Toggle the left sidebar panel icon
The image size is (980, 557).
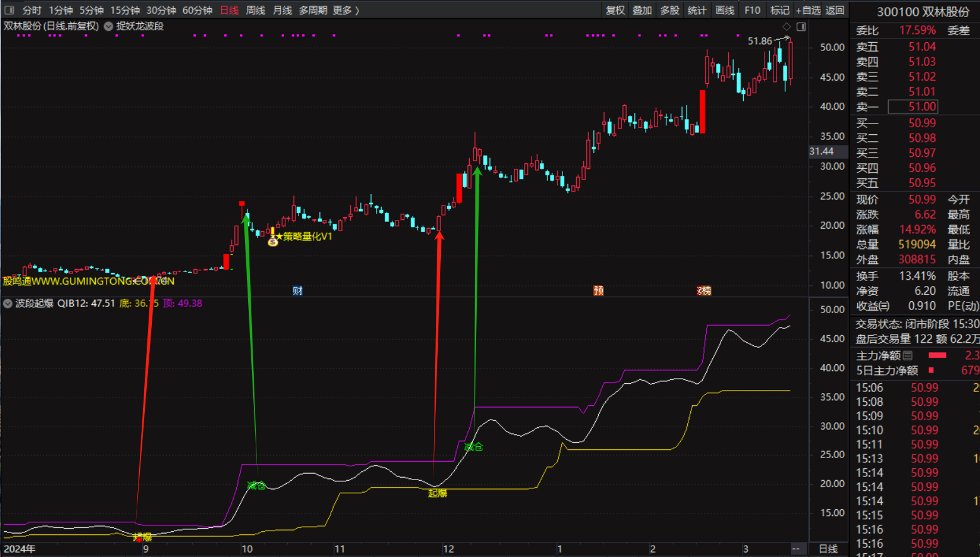pyautogui.click(x=9, y=10)
